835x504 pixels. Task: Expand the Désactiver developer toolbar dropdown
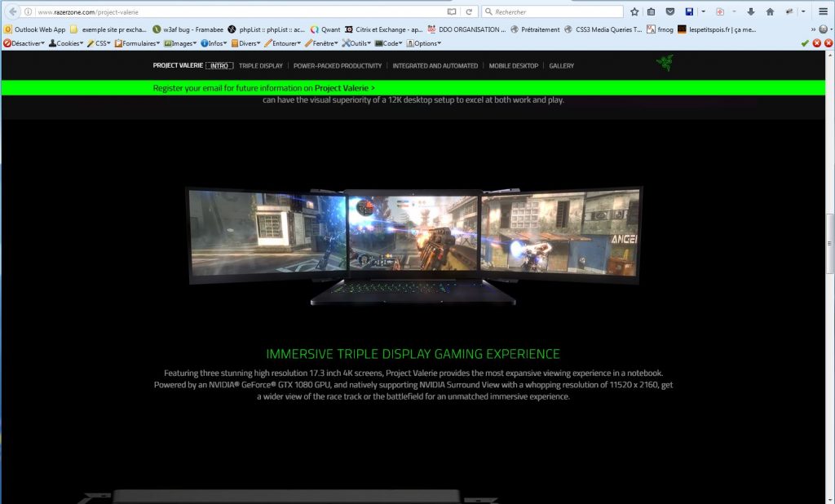click(24, 43)
